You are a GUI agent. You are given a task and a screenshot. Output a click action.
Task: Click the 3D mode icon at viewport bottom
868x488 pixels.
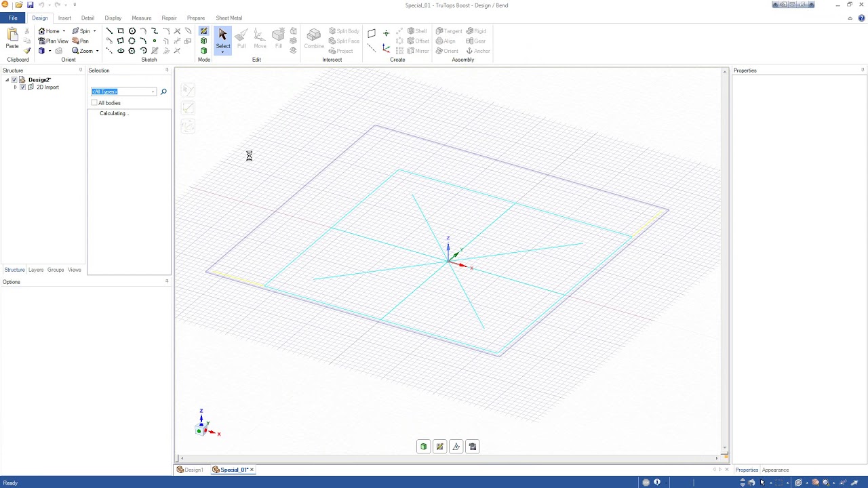(x=424, y=446)
